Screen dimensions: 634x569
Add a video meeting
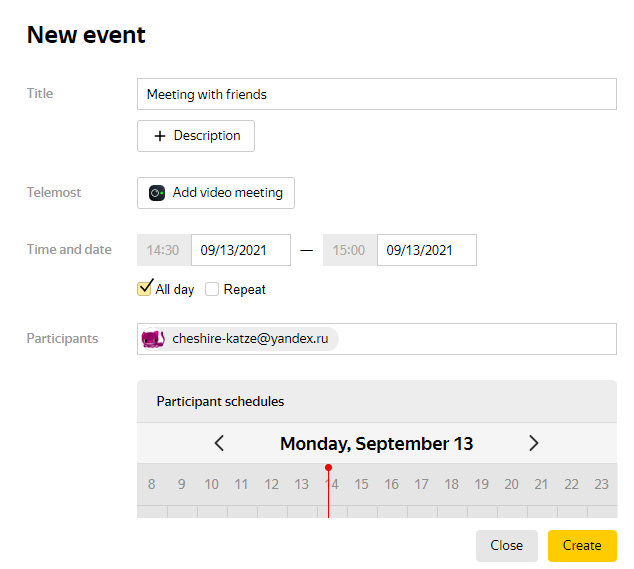pyautogui.click(x=216, y=193)
